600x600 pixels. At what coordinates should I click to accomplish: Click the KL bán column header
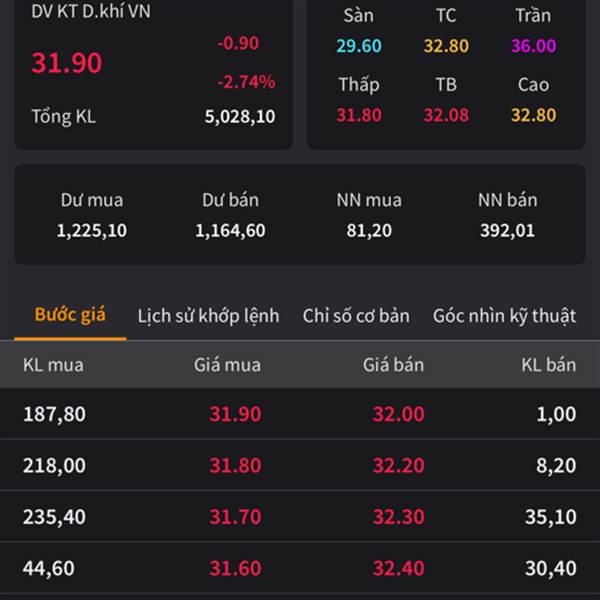tap(548, 365)
